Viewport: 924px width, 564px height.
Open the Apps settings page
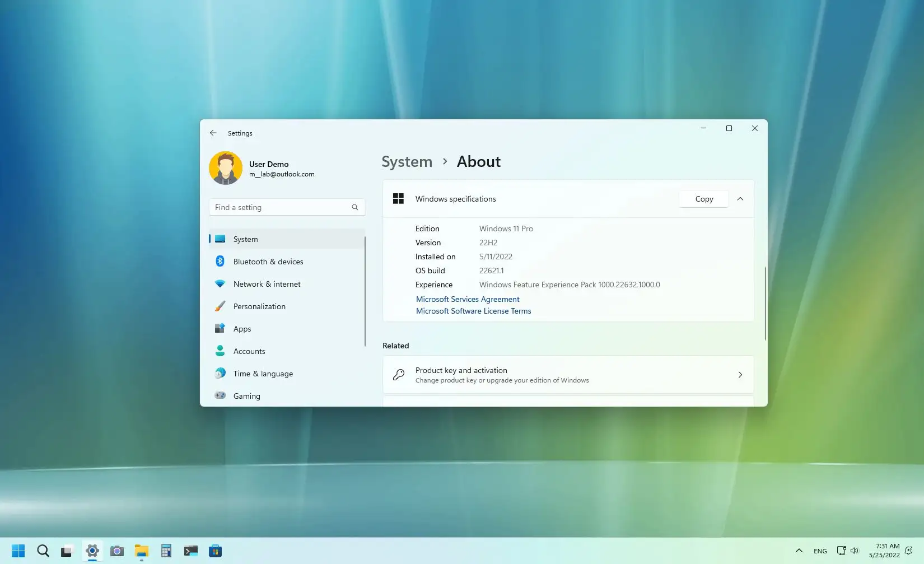click(x=287, y=329)
